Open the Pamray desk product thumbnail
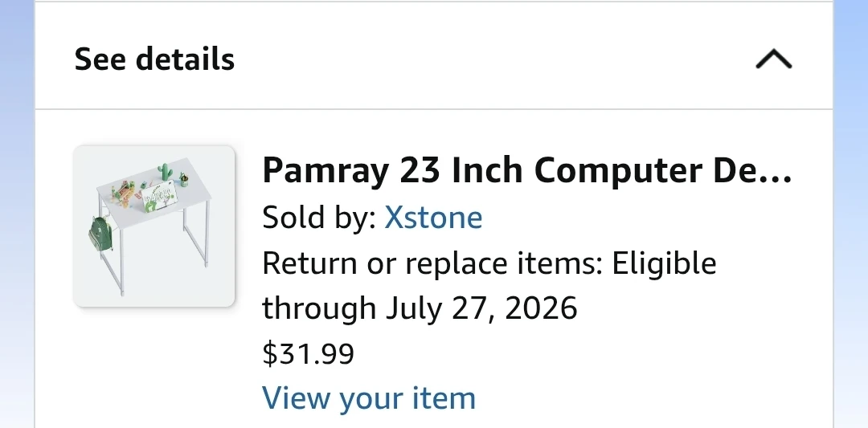 tap(154, 226)
